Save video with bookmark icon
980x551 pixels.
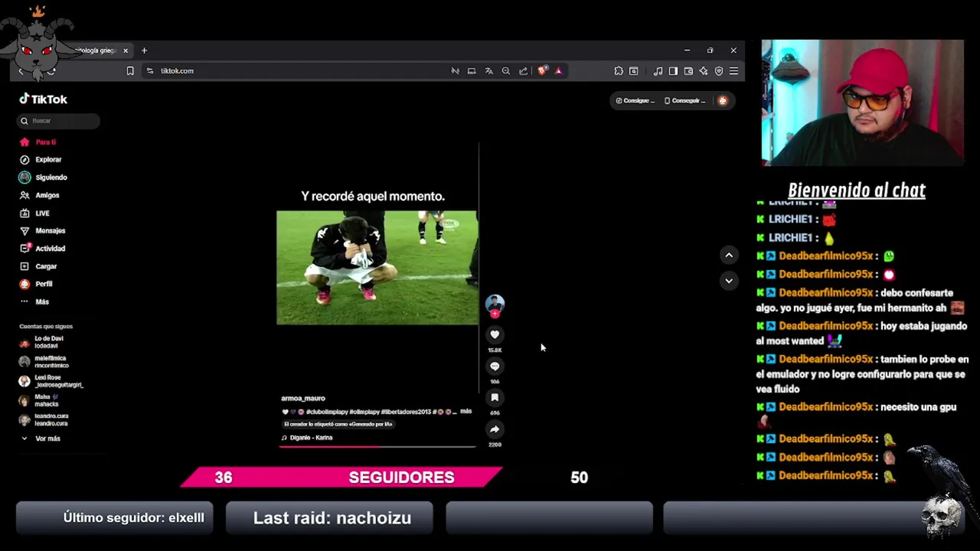pyautogui.click(x=495, y=398)
